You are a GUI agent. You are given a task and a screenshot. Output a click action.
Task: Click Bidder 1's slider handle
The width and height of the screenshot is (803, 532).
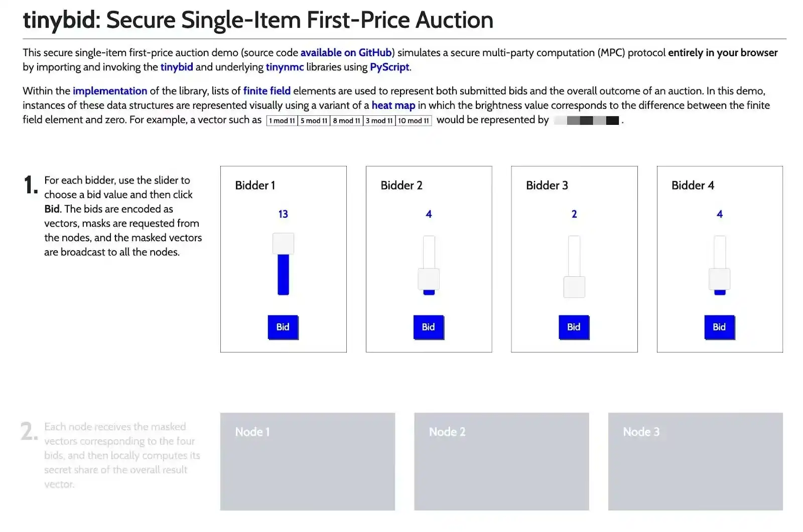coord(283,244)
